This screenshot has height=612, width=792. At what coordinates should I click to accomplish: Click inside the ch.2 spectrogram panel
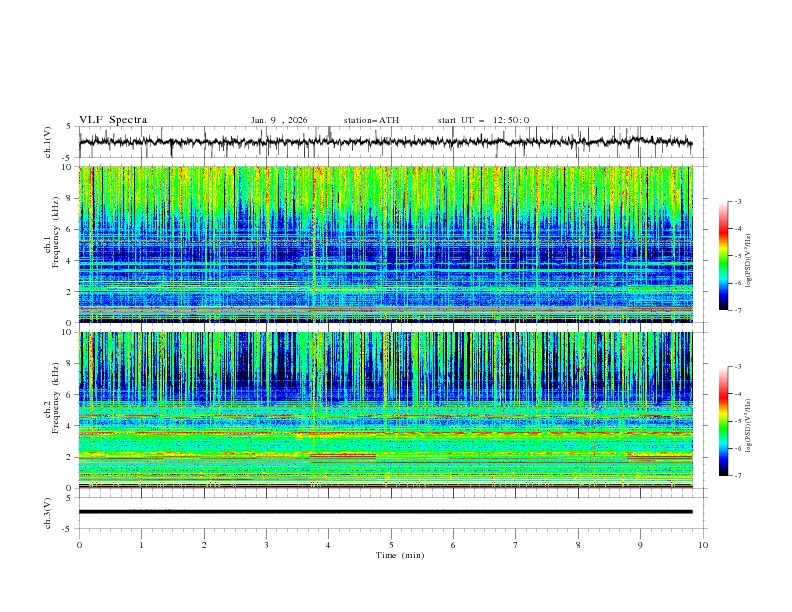click(386, 410)
